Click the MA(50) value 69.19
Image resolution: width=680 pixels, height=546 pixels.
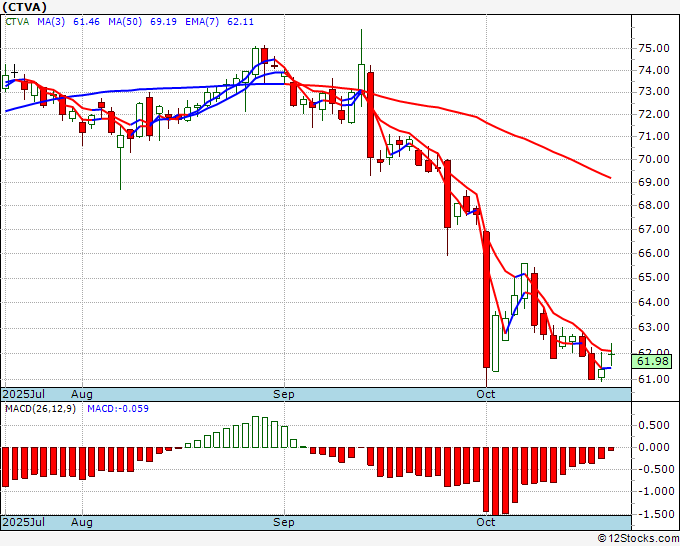tap(163, 22)
